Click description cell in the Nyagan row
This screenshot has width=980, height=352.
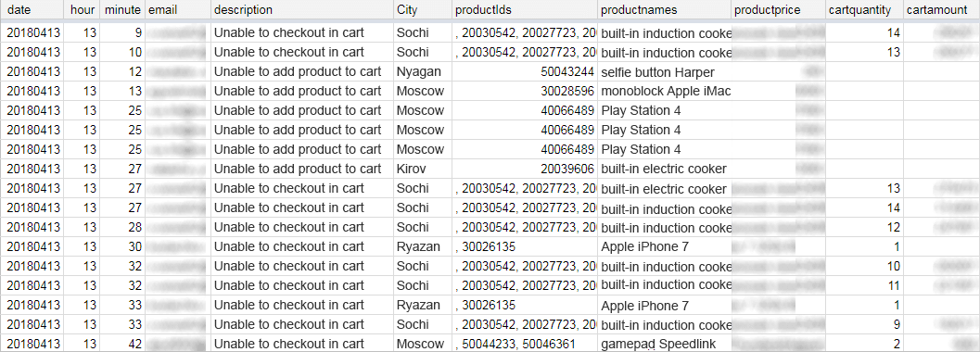pos(302,71)
